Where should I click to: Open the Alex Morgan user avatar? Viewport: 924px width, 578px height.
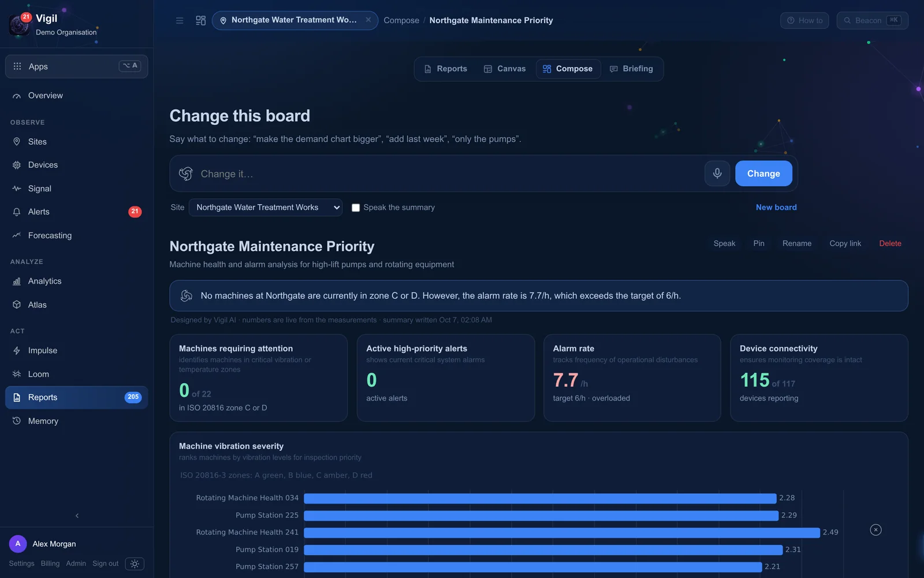pyautogui.click(x=18, y=544)
